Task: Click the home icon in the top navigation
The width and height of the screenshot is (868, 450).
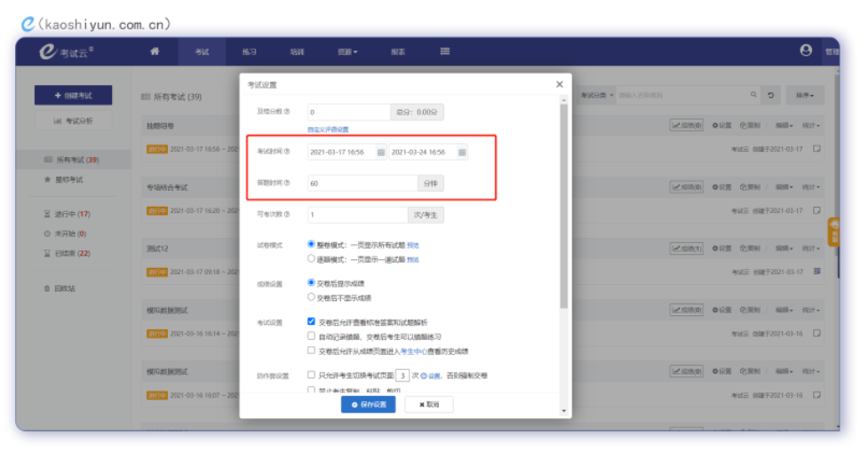Action: [x=155, y=51]
